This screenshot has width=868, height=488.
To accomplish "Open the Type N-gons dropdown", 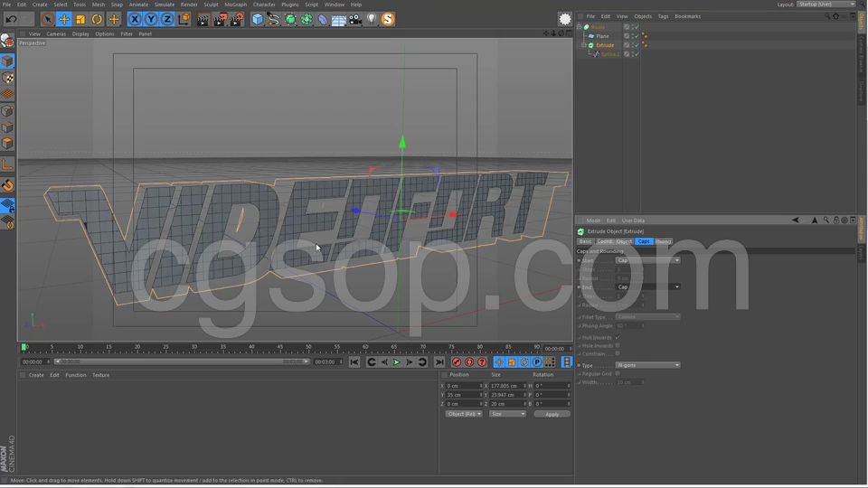I will 647,365.
